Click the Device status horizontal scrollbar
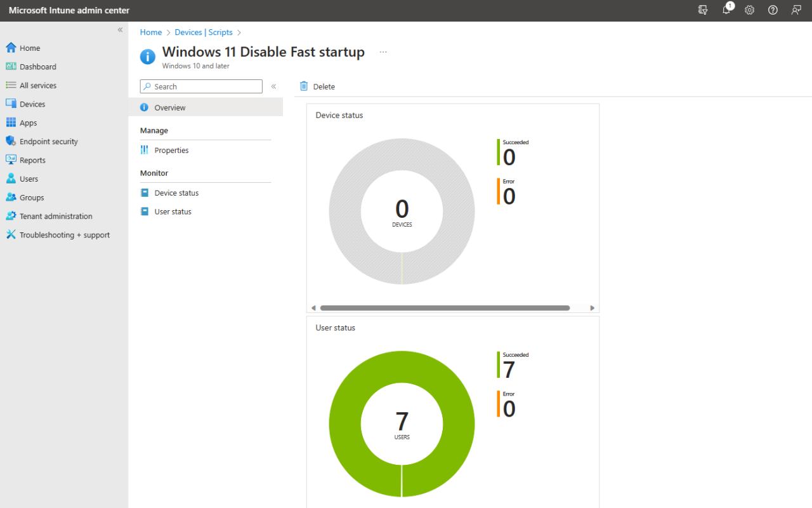812x508 pixels. point(444,308)
